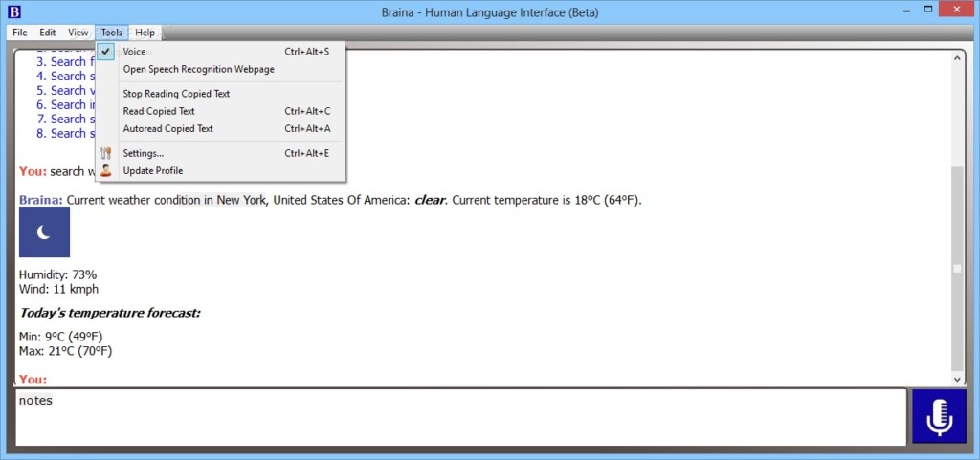Close the open Tools menu
The height and width of the screenshot is (460, 980).
tap(112, 33)
